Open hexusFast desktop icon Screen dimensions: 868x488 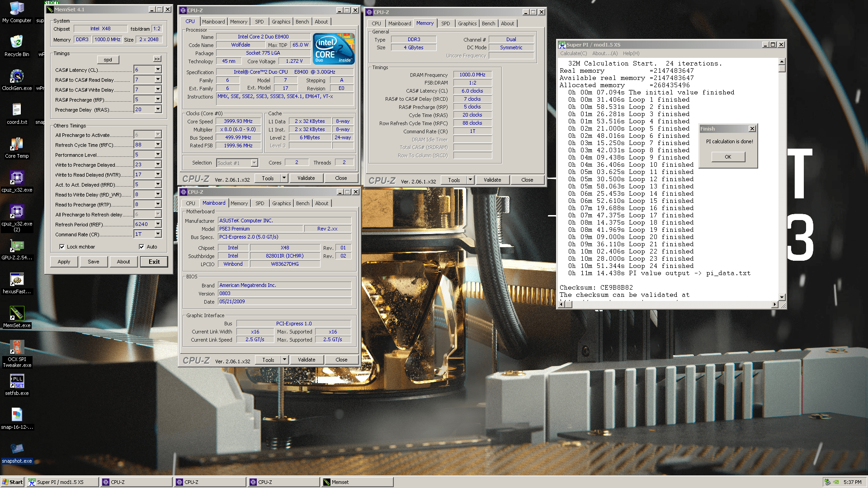click(17, 283)
